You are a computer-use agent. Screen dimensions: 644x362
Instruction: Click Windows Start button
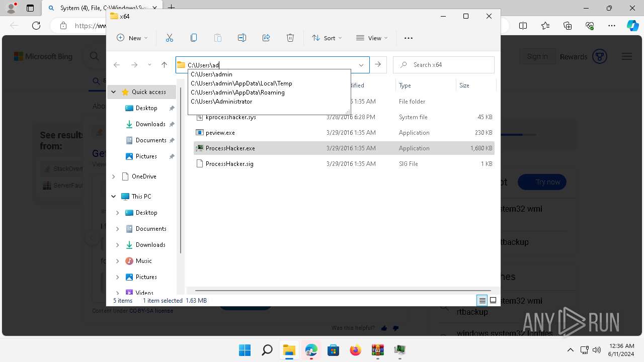tap(245, 350)
